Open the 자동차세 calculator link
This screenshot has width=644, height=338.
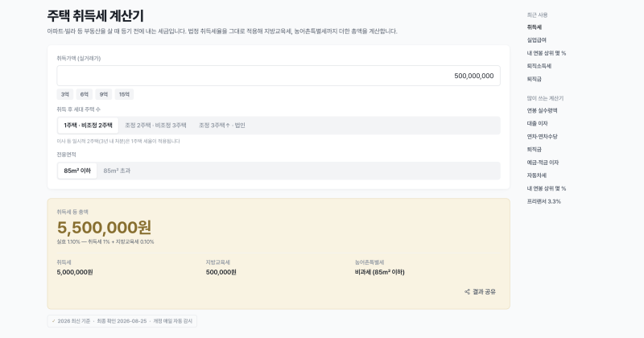(x=537, y=175)
